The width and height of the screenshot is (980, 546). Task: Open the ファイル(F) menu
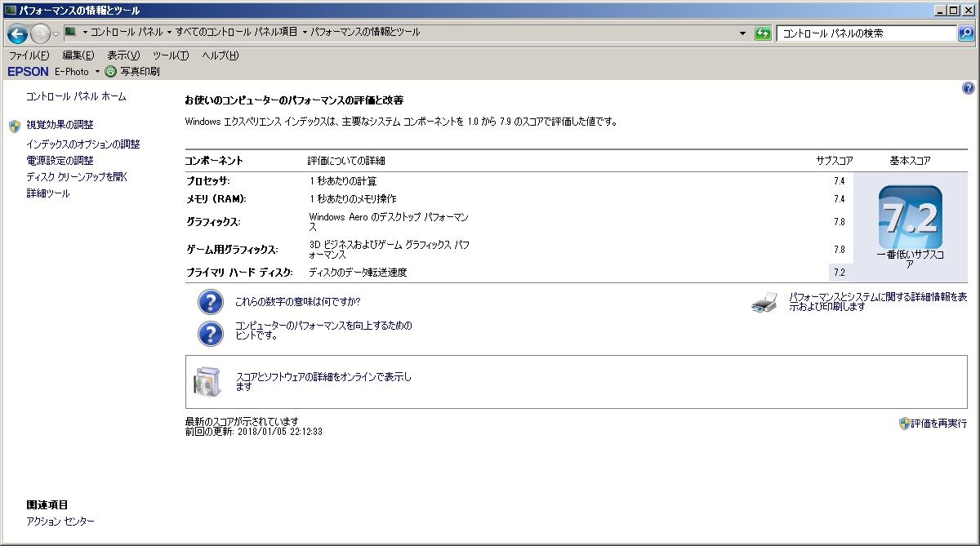[29, 55]
